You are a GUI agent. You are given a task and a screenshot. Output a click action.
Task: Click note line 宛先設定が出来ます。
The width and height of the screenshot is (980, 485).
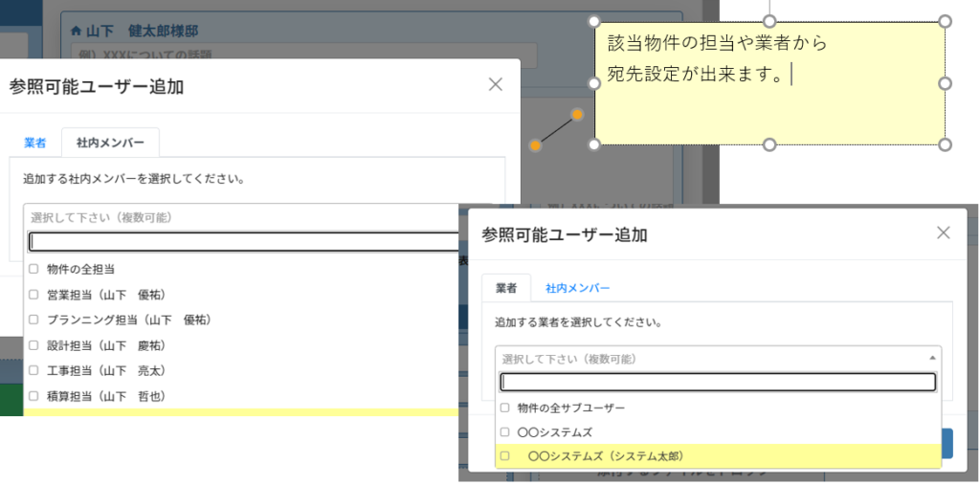pos(695,75)
